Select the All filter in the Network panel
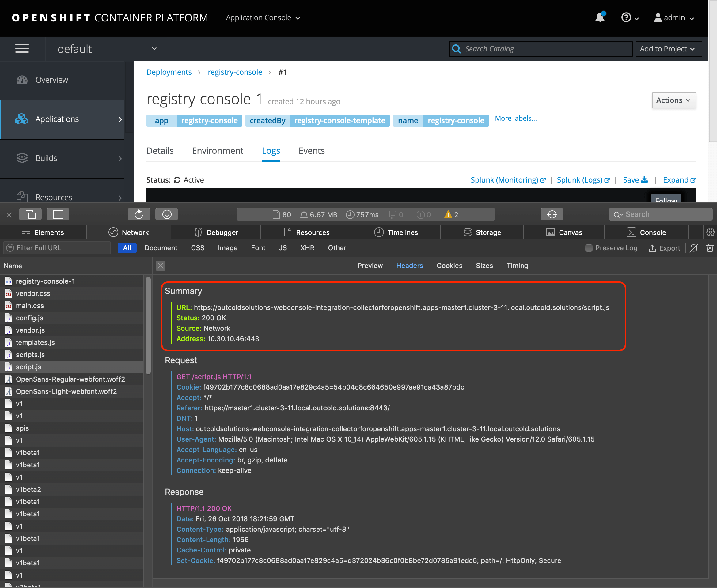This screenshot has width=717, height=588. point(127,247)
